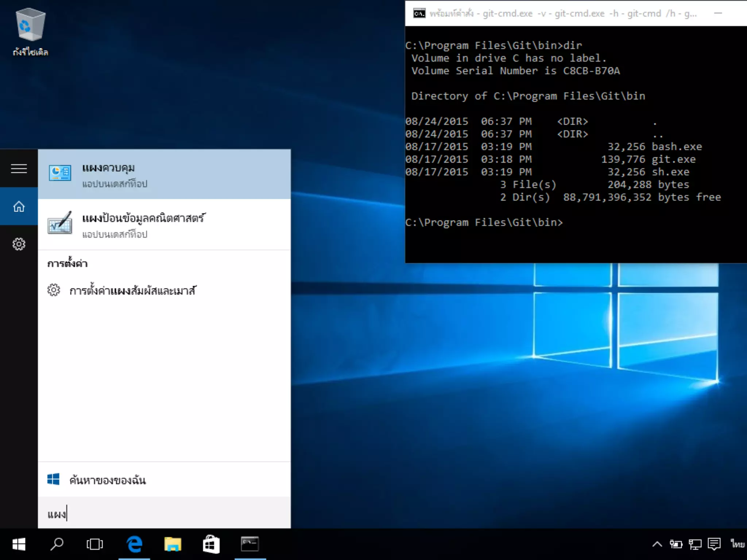Click the command prompt window system icon

pyautogui.click(x=419, y=13)
